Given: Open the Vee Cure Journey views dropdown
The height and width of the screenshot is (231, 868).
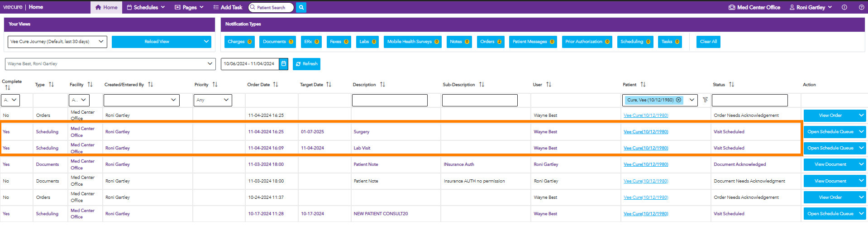Looking at the screenshot, I should click(x=57, y=42).
